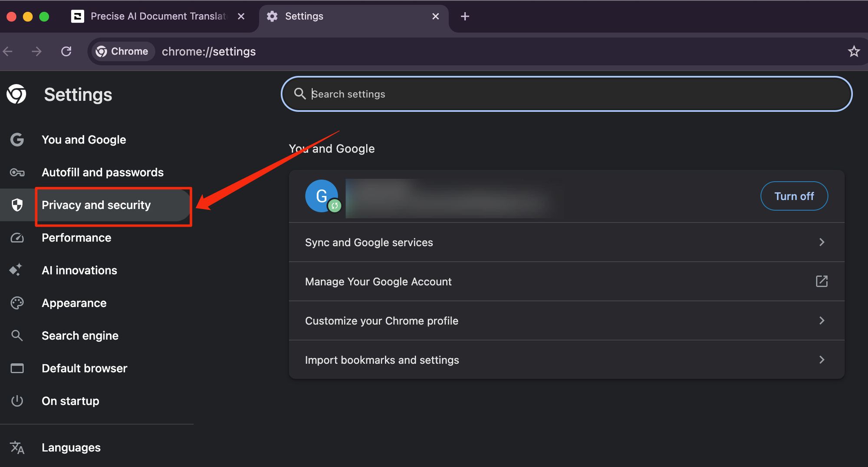Click the reload page icon
The width and height of the screenshot is (868, 467).
pos(66,52)
